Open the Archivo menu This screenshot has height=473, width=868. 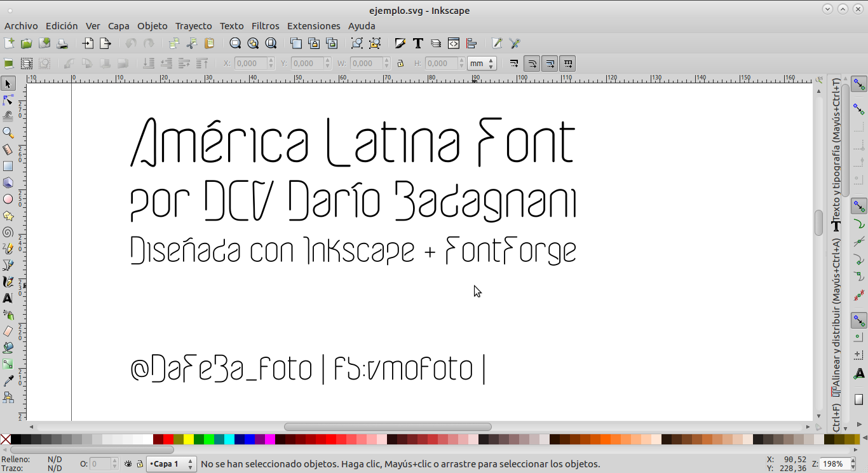pyautogui.click(x=21, y=26)
